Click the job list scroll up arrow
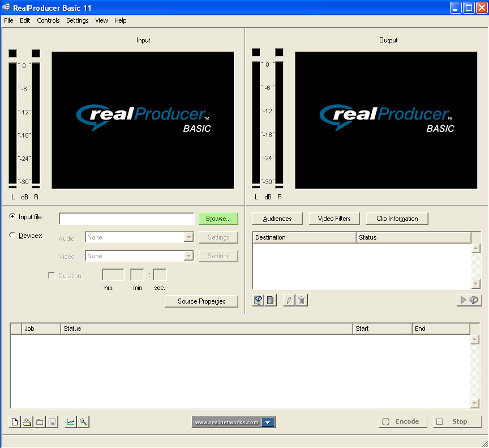Viewport: 489px width, 448px height. (x=475, y=339)
